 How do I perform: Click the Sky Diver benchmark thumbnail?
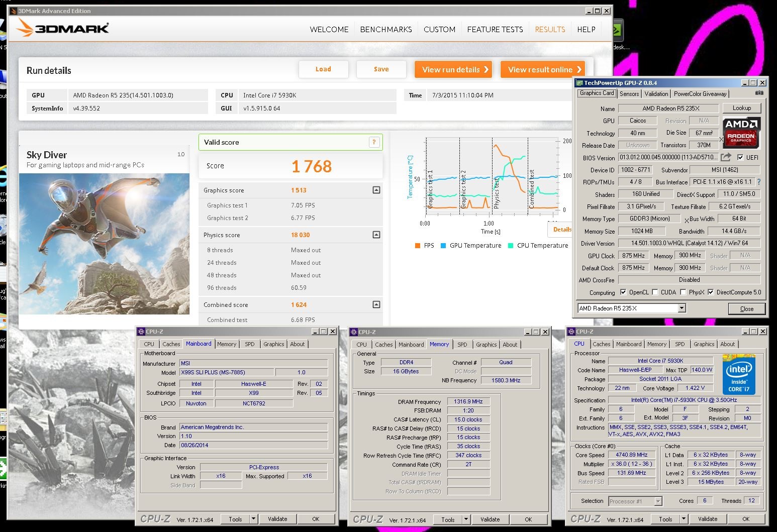(105, 244)
